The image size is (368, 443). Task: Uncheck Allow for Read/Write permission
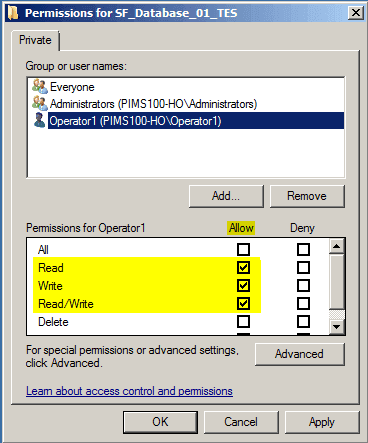tap(243, 303)
